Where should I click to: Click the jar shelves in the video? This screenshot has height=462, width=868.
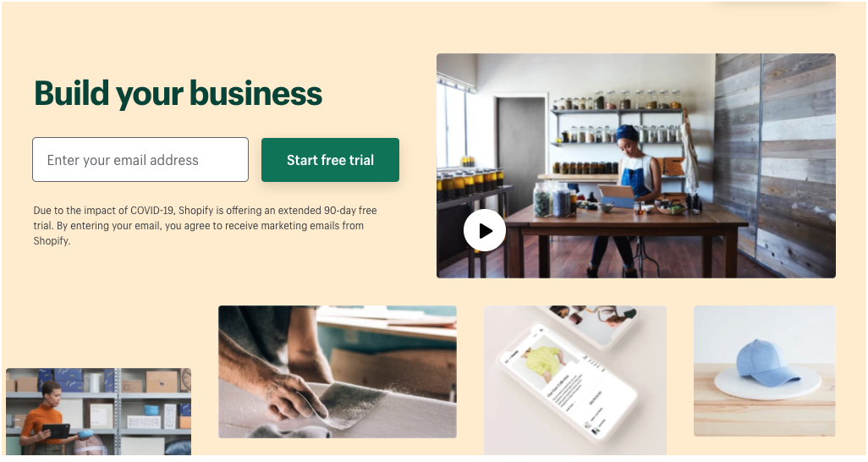click(617, 132)
